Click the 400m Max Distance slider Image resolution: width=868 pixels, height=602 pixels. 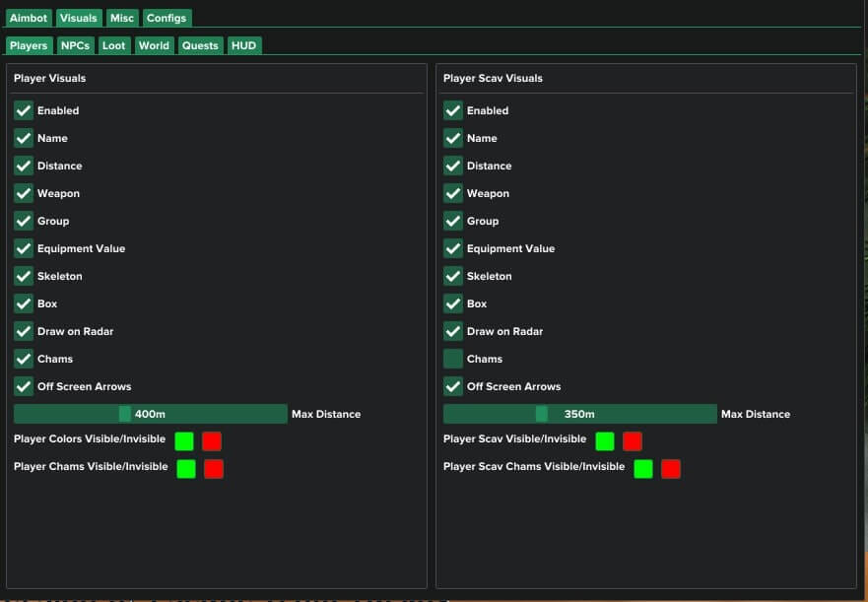pos(150,414)
